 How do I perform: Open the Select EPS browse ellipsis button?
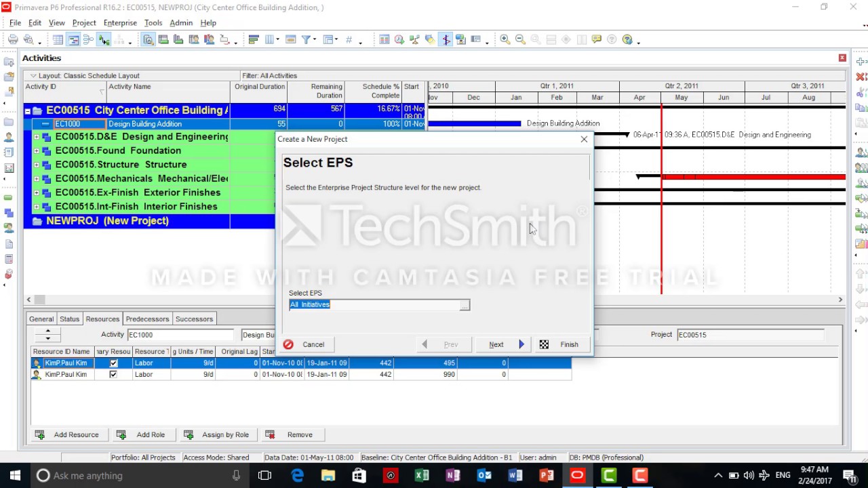click(465, 306)
